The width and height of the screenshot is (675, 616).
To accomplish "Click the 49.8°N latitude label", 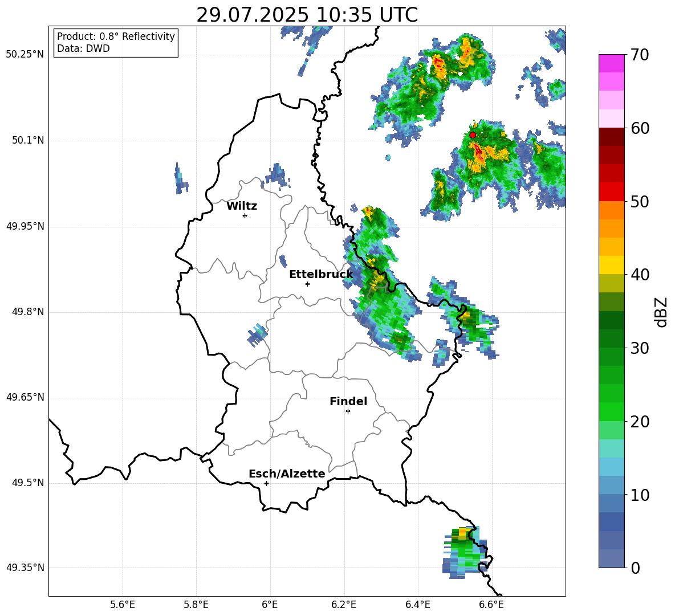I will tap(28, 312).
